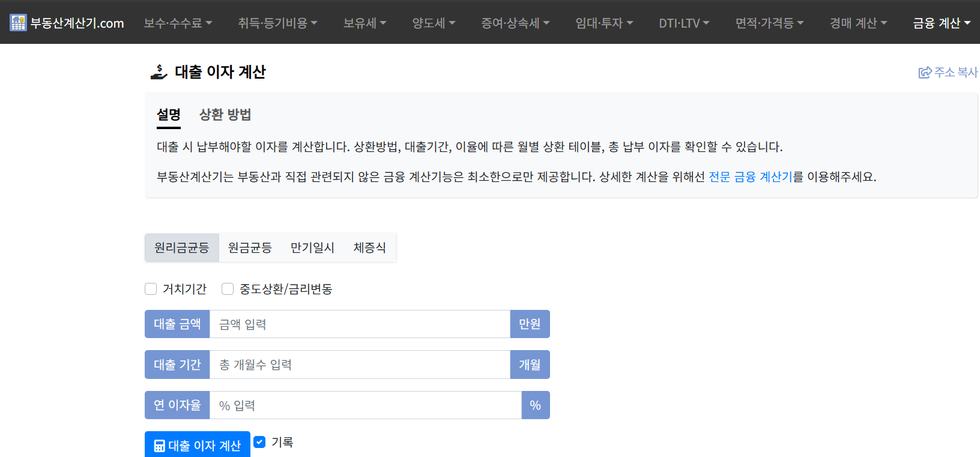Enable the 중도상환/금리변동 checkbox
The width and height of the screenshot is (980, 457).
pyautogui.click(x=227, y=289)
